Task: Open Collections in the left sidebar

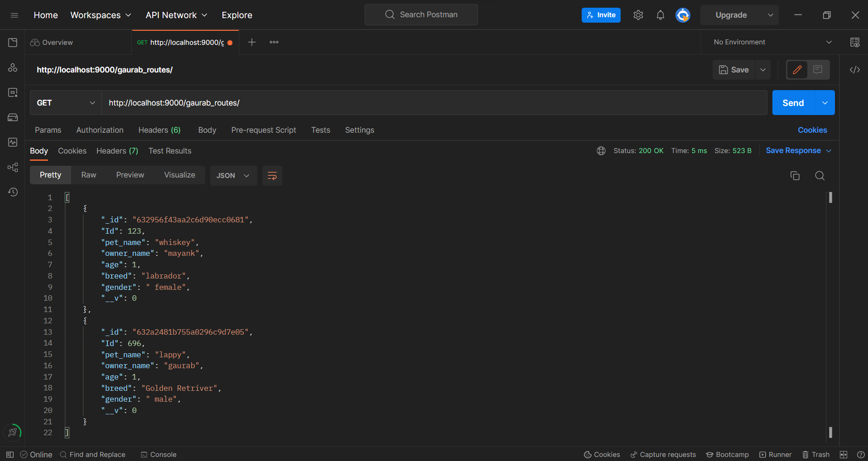Action: tap(12, 42)
